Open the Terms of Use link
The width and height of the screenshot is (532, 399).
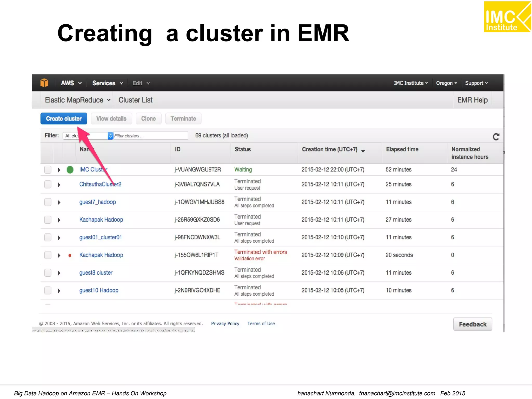click(x=261, y=324)
